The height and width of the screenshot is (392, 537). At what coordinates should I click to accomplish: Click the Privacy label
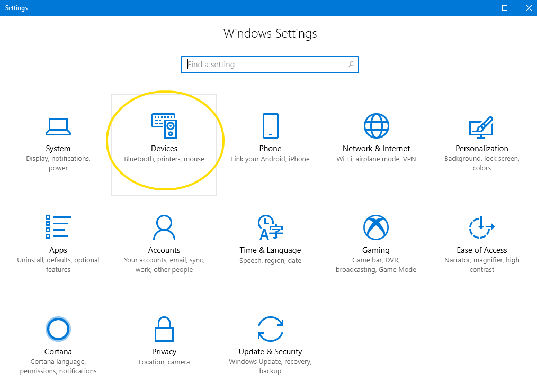pyautogui.click(x=164, y=352)
